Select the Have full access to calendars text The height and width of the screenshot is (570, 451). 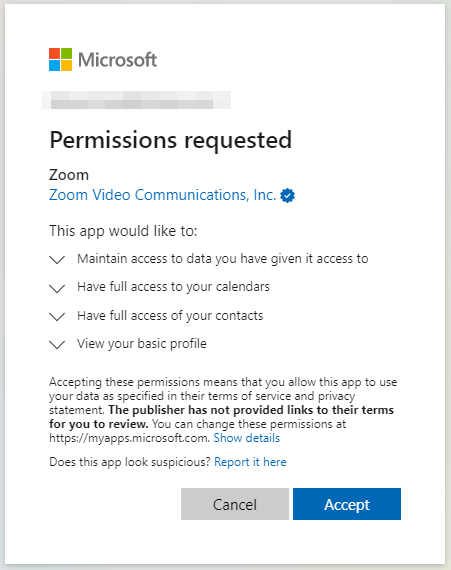click(x=173, y=287)
